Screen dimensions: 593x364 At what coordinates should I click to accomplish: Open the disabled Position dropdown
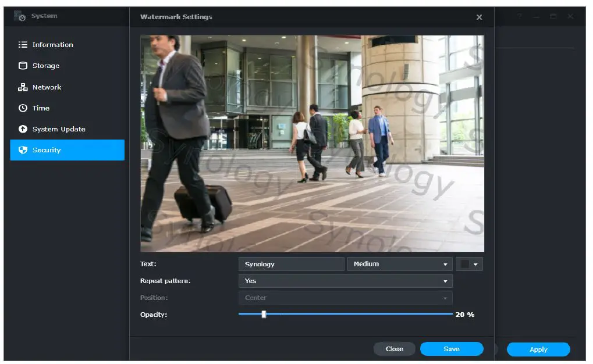pyautogui.click(x=345, y=297)
